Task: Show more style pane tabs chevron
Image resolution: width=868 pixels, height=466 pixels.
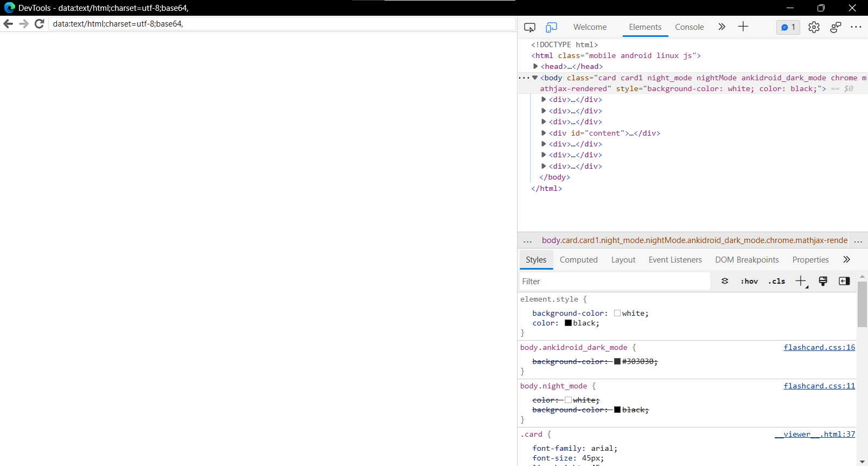Action: pyautogui.click(x=846, y=259)
